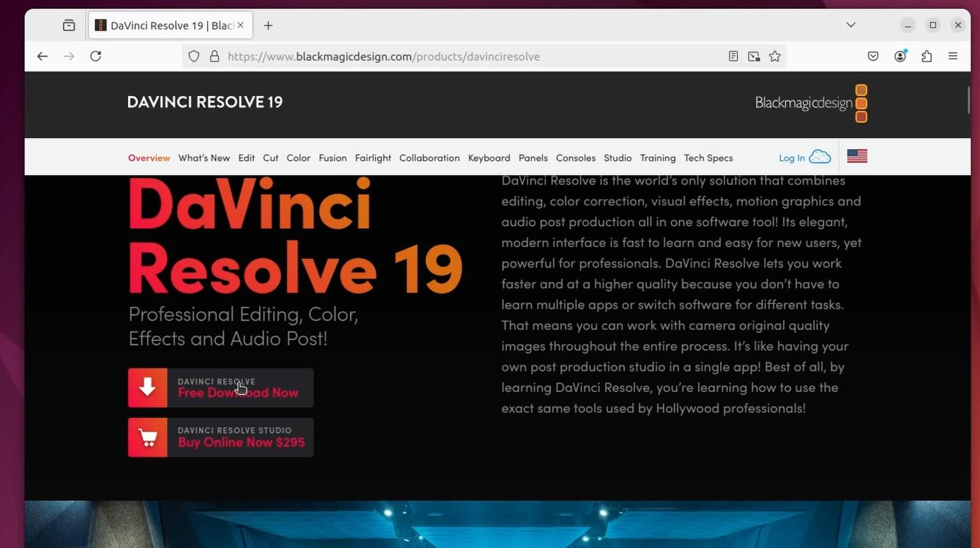980x548 pixels.
Task: Click the page vertical scrollbar
Action: [x=968, y=100]
